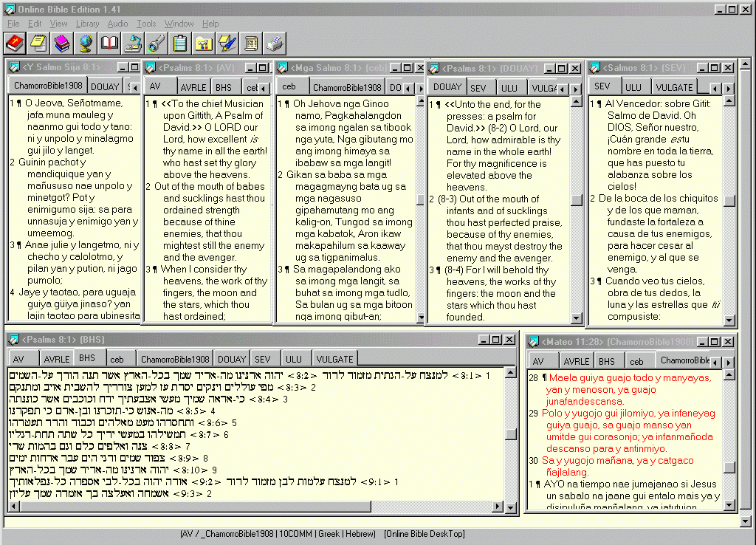This screenshot has width=756, height=545.
Task: Open the red Bible icon in the toolbar
Action: coord(15,44)
